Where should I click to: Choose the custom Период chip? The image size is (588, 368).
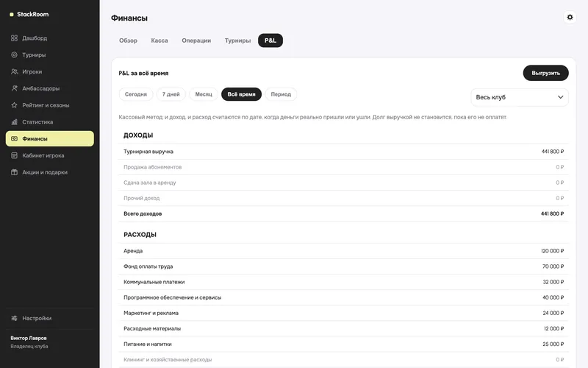coord(281,94)
